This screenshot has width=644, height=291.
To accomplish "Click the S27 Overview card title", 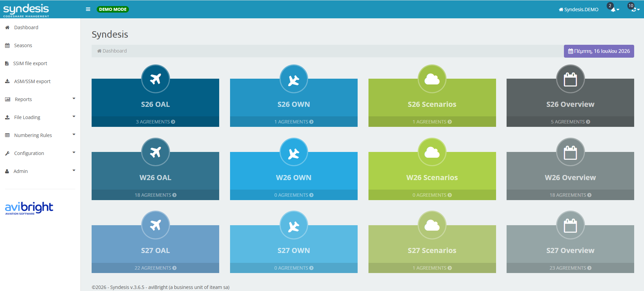I will point(570,251).
